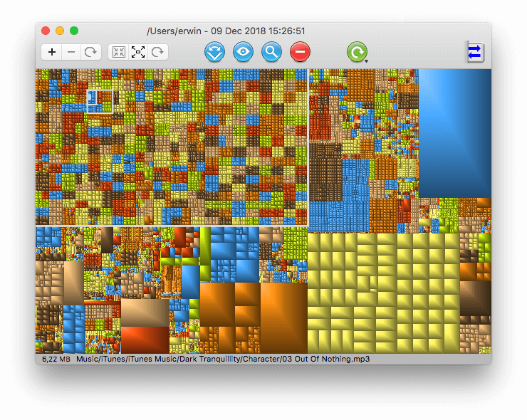Screen dimensions: 527x420
Task: Click the window title /Users/erwin
Action: click(x=226, y=31)
